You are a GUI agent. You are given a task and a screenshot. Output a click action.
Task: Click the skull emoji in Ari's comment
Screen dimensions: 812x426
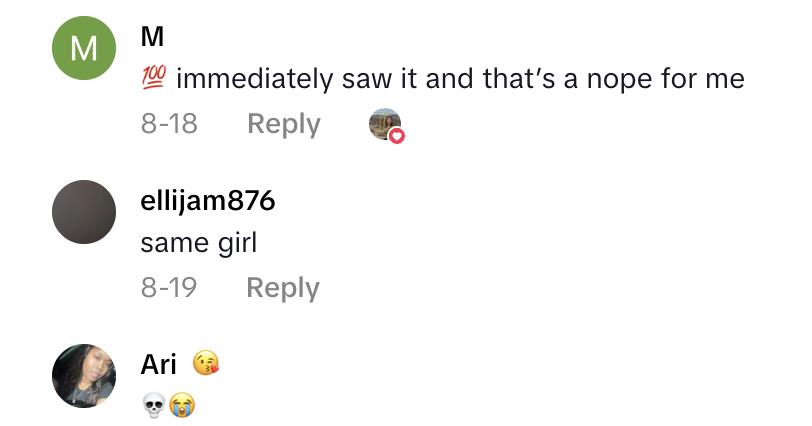pos(153,405)
